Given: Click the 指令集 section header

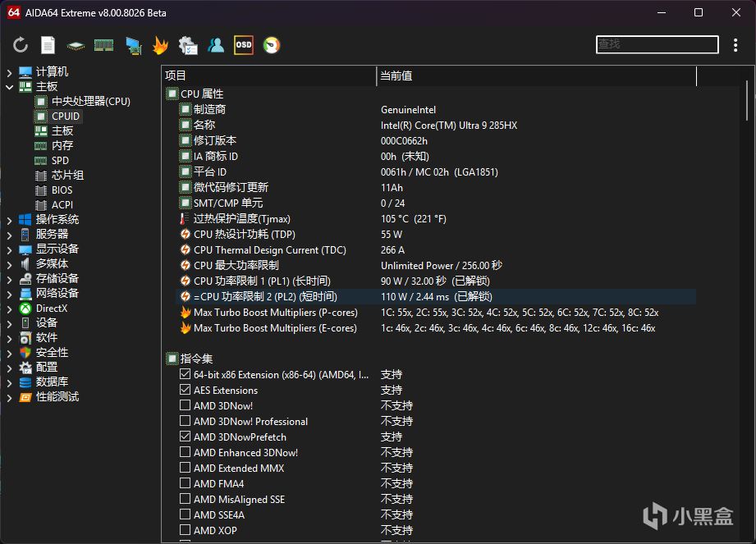Looking at the screenshot, I should point(196,359).
